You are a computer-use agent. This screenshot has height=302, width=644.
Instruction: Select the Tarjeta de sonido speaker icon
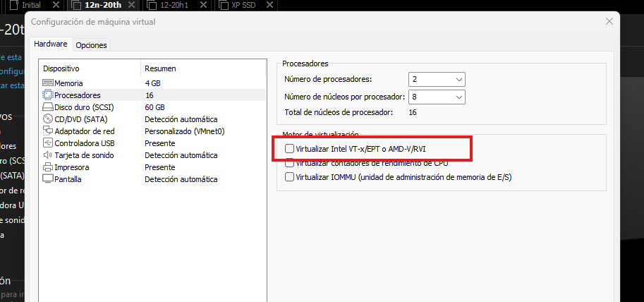tap(48, 155)
